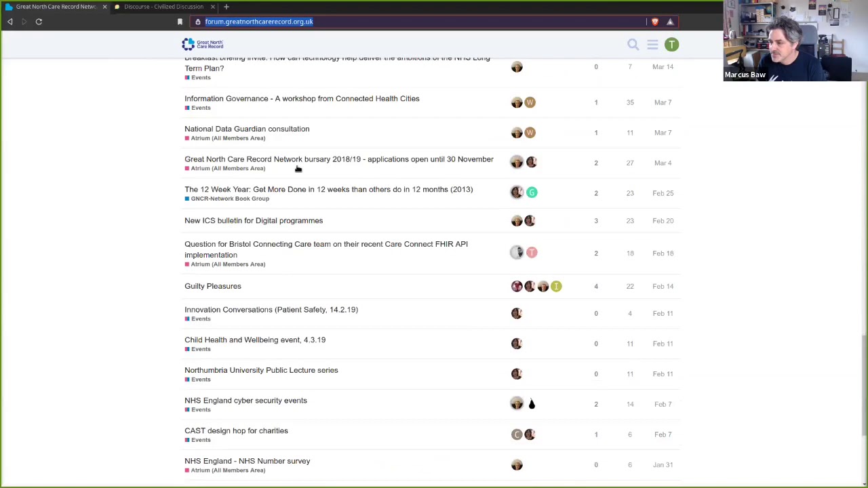The height and width of the screenshot is (488, 868).
Task: Open a new browser tab with plus button
Action: [226, 7]
